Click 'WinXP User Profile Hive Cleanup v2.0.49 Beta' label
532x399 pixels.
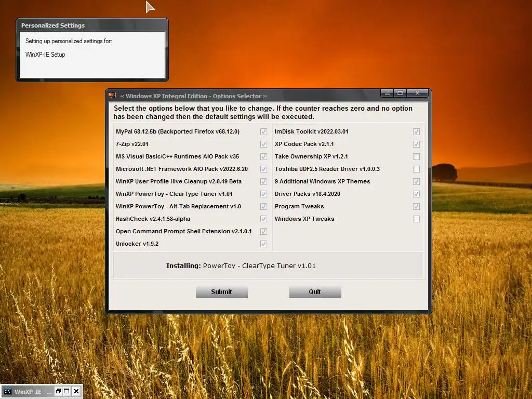pos(179,181)
